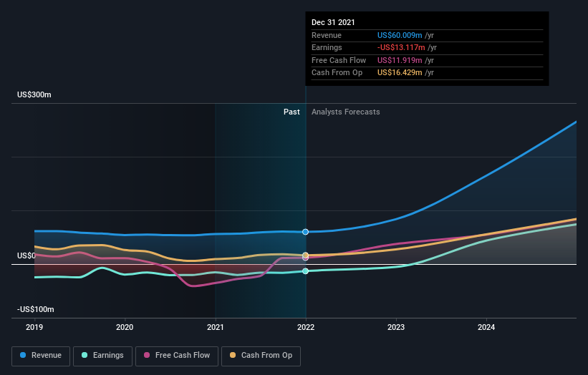Toggle the Cash From Op legend button

pos(261,356)
